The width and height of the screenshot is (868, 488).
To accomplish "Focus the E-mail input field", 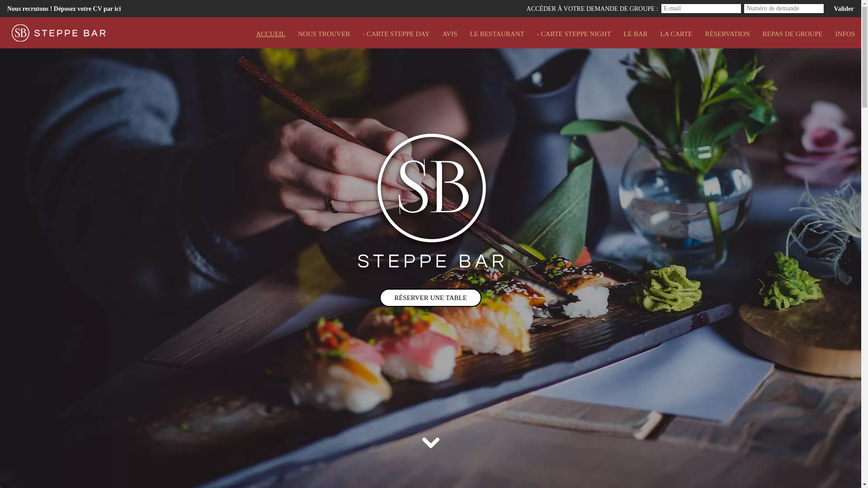I will (x=701, y=9).
